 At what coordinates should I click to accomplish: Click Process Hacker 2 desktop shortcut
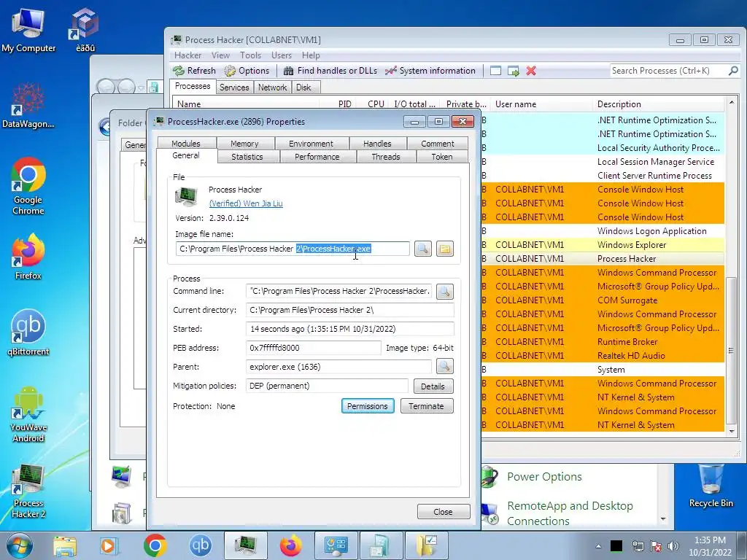pos(28,491)
